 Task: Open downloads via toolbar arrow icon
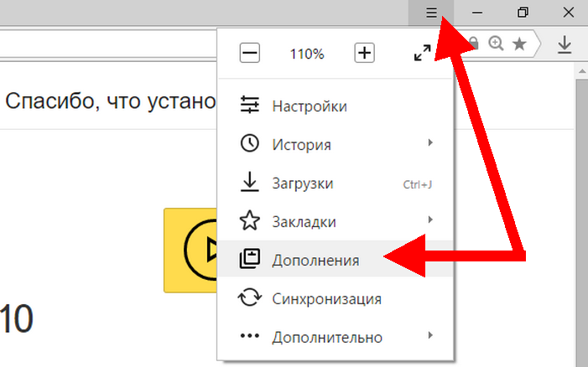coord(565,45)
